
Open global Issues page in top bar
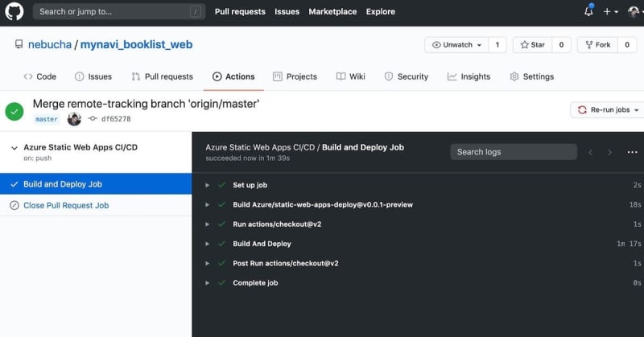287,11
